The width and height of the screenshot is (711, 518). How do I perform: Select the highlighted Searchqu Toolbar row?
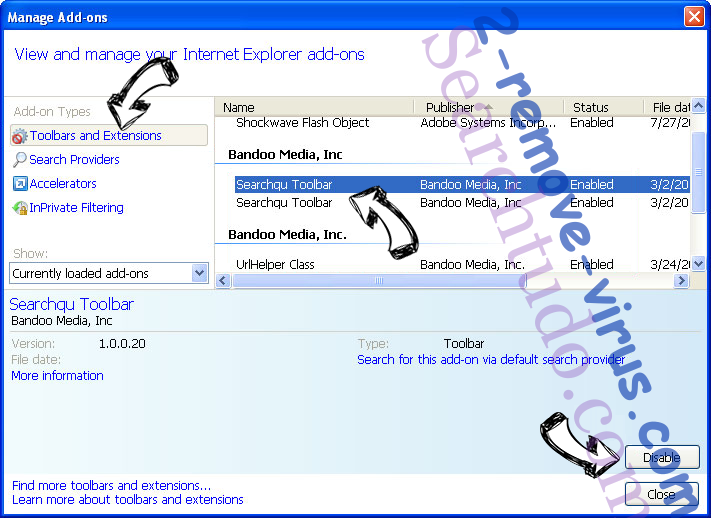[463, 185]
